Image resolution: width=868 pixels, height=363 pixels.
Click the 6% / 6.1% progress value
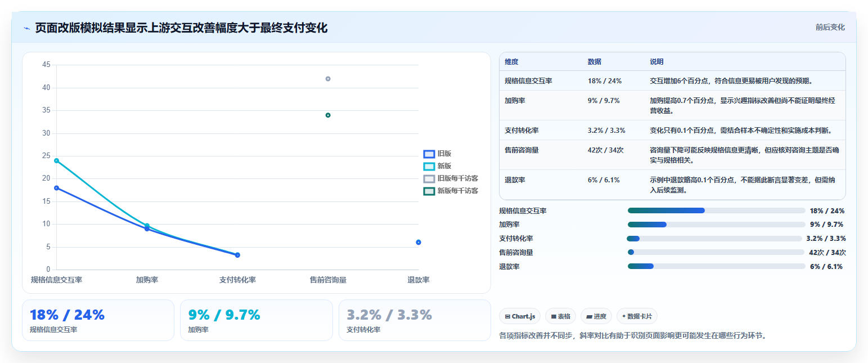(x=826, y=267)
